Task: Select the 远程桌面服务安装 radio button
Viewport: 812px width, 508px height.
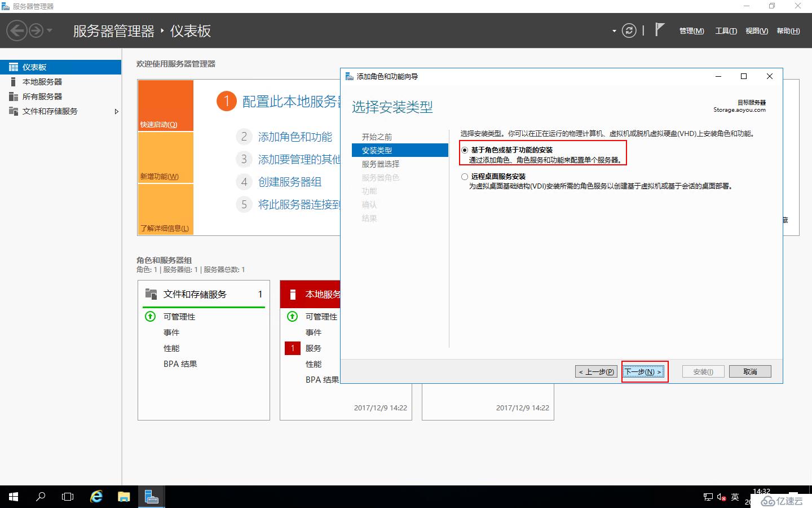Action: [x=465, y=177]
